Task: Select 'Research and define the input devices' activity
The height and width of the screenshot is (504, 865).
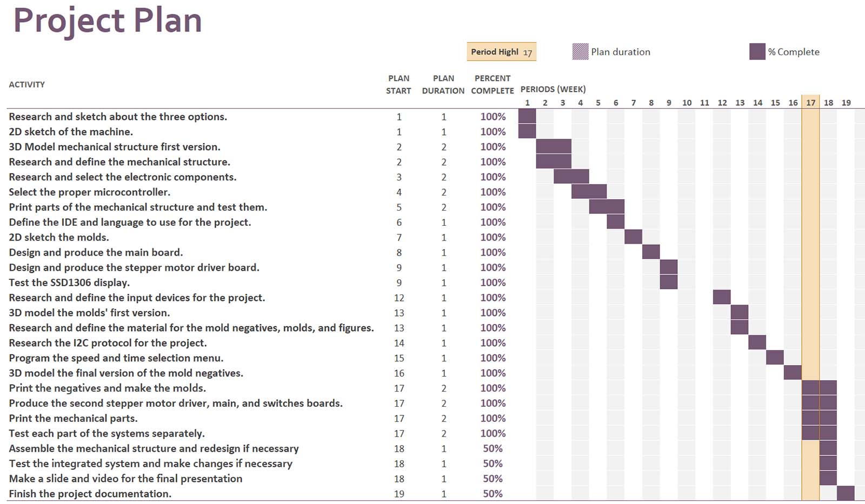Action: pos(137,298)
